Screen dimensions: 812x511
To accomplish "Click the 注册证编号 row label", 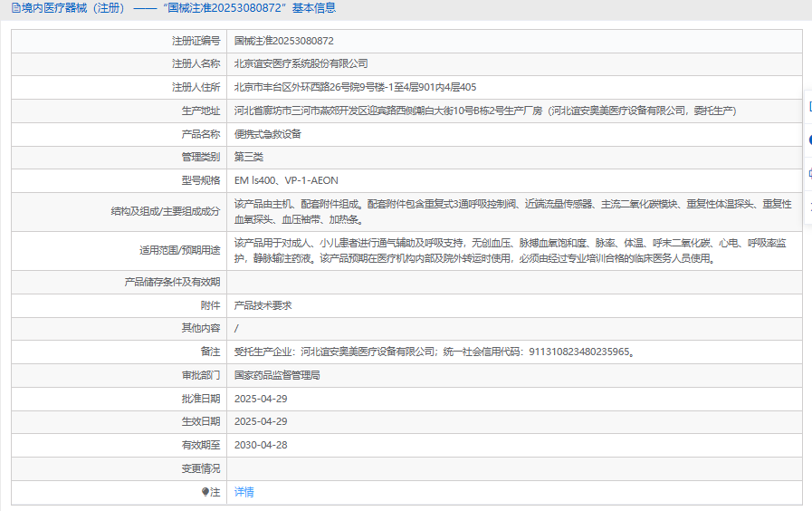I will (196, 41).
